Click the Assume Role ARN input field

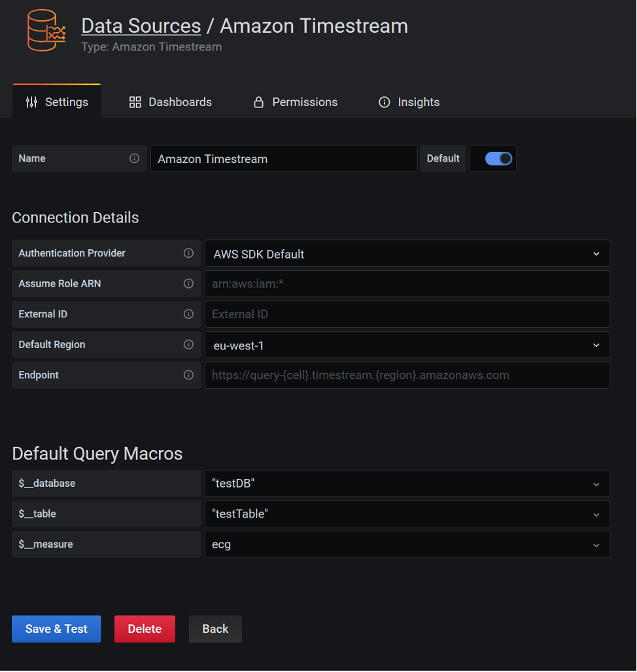[x=407, y=284]
